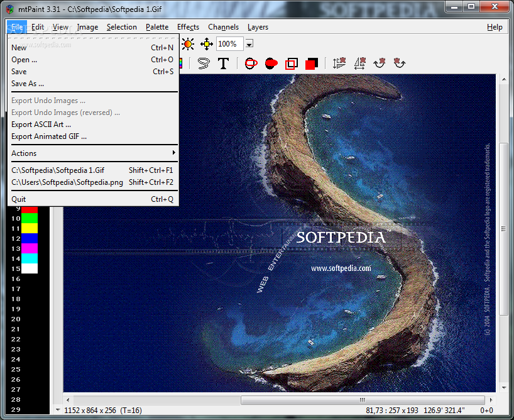Choose Export ASCII Art ...
Viewport: 514px width, 420px height.
click(x=94, y=124)
